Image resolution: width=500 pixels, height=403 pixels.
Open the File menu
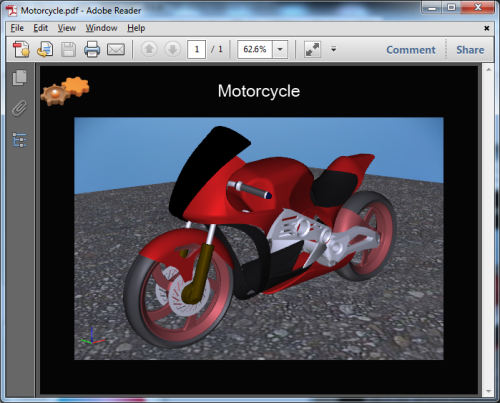point(17,28)
